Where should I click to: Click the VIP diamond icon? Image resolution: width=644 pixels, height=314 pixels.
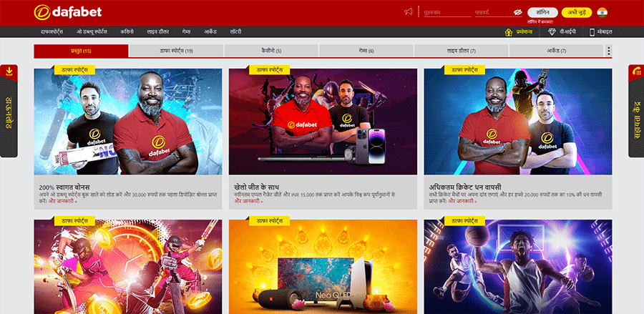pyautogui.click(x=552, y=32)
